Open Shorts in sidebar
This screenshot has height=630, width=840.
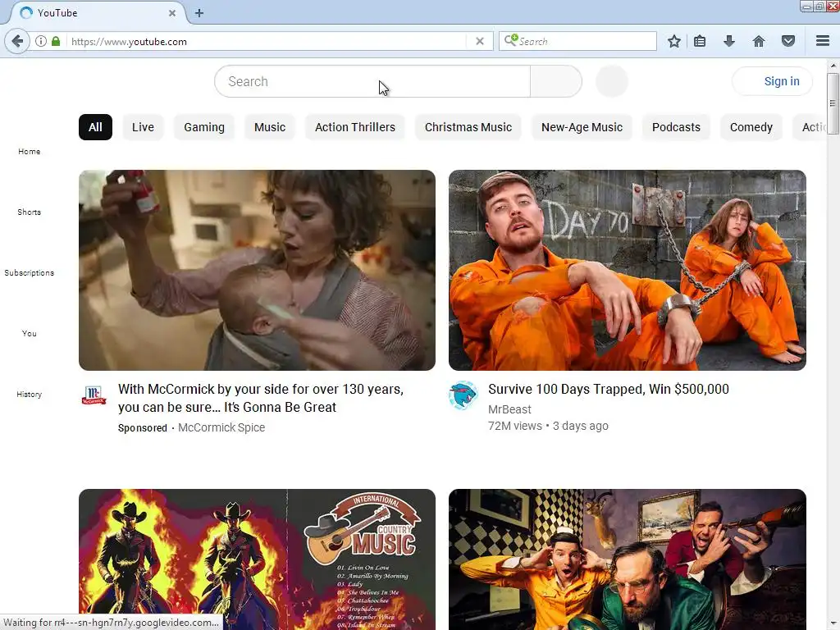point(29,212)
